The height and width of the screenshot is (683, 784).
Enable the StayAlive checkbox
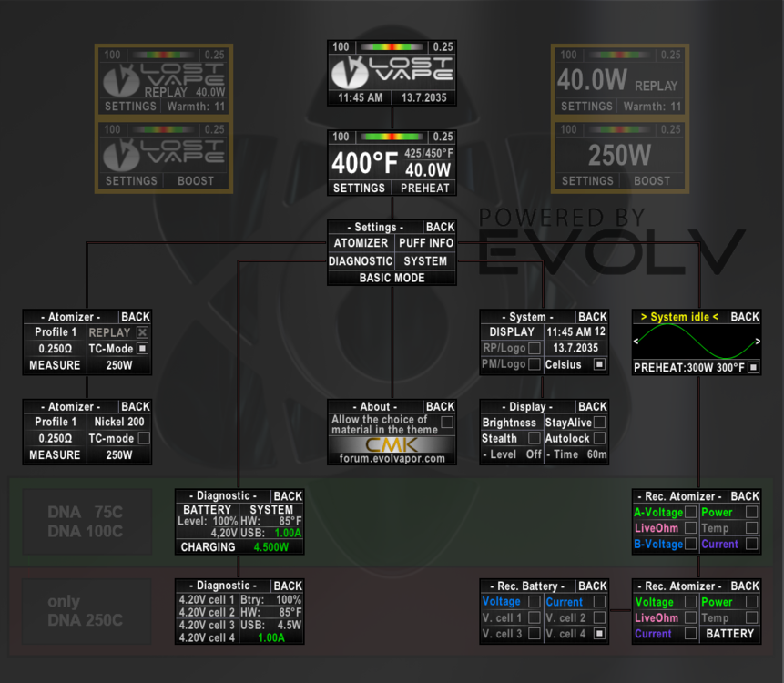(599, 422)
